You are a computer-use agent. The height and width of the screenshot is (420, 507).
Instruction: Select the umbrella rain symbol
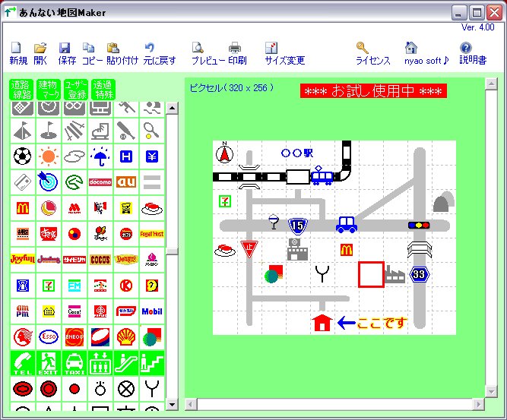tap(100, 156)
